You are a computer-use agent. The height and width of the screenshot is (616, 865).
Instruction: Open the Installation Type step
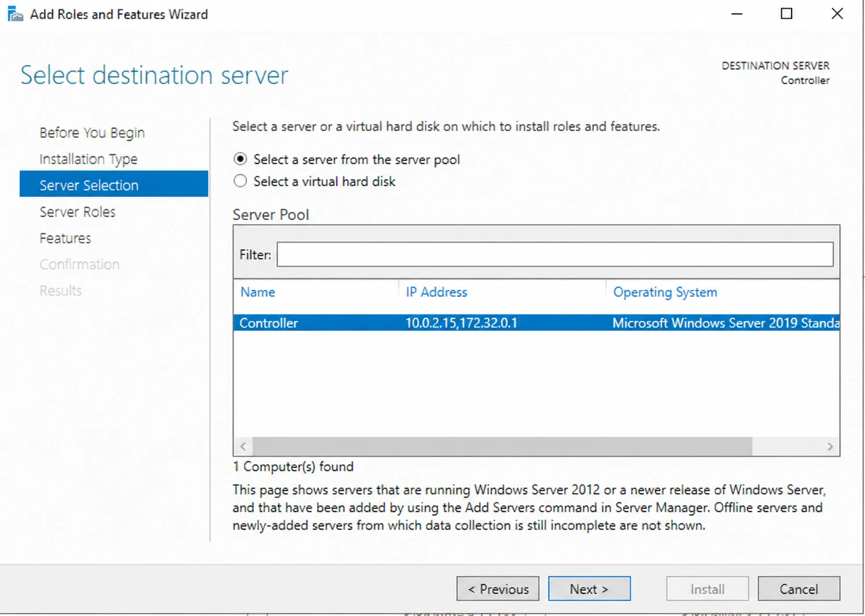click(88, 159)
